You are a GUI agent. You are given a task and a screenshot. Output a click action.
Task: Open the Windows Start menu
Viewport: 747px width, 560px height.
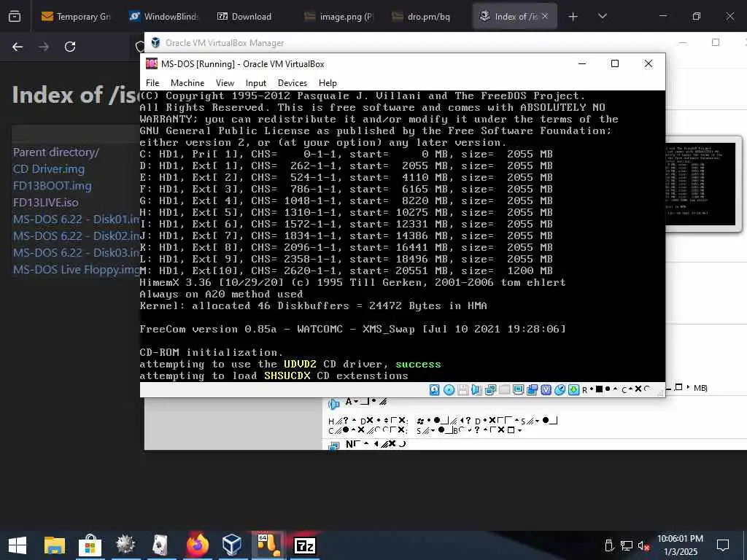[x=18, y=545]
